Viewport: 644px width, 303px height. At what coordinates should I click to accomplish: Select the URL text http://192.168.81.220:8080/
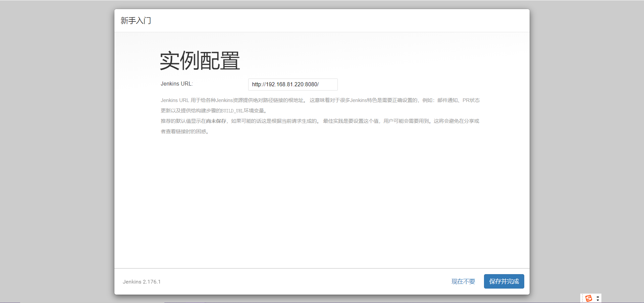(x=285, y=85)
